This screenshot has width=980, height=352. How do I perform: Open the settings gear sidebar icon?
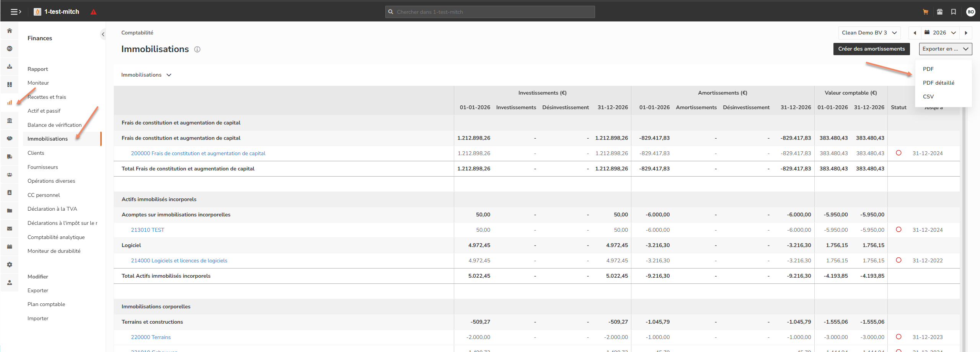pos(10,264)
